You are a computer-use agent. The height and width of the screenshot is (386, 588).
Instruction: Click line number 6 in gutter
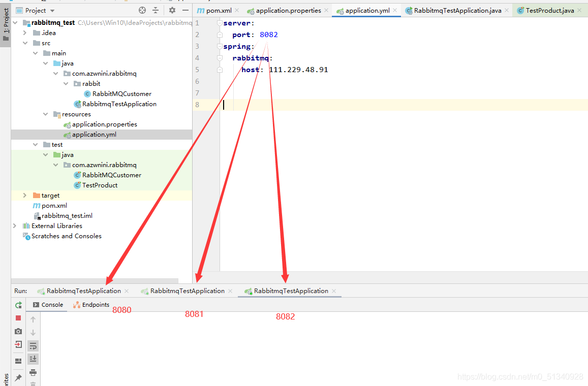[197, 81]
